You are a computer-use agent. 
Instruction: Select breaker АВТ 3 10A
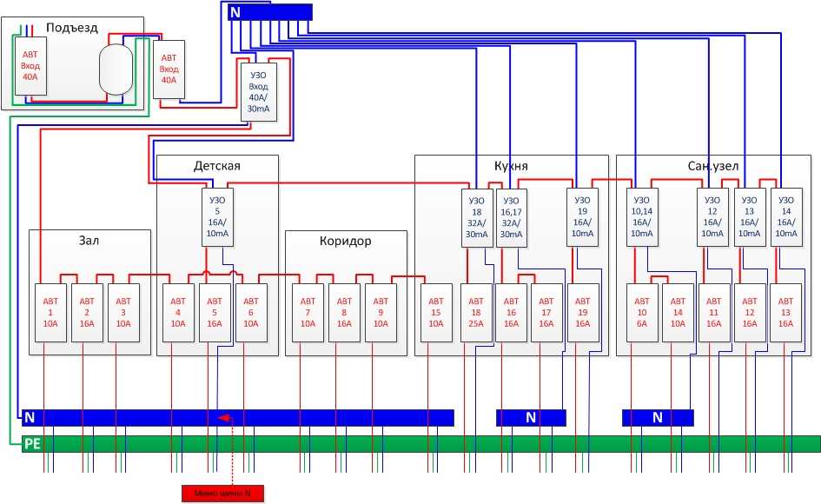pyautogui.click(x=123, y=313)
